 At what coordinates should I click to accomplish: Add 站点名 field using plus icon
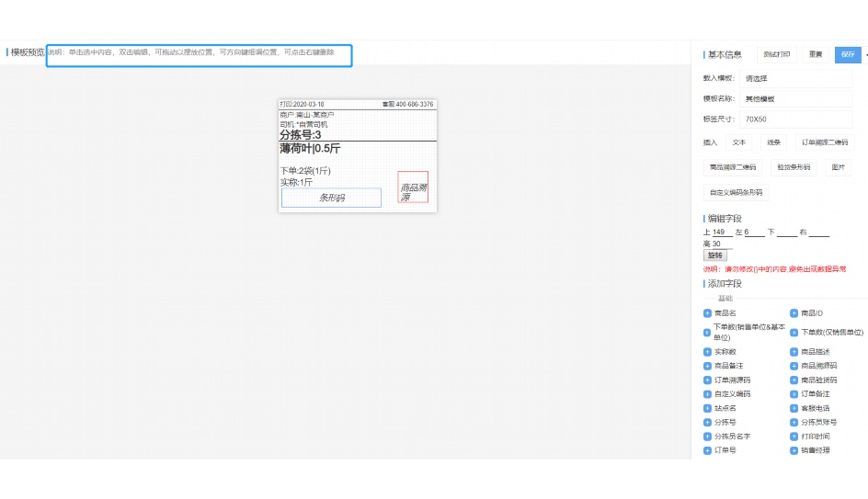click(707, 408)
